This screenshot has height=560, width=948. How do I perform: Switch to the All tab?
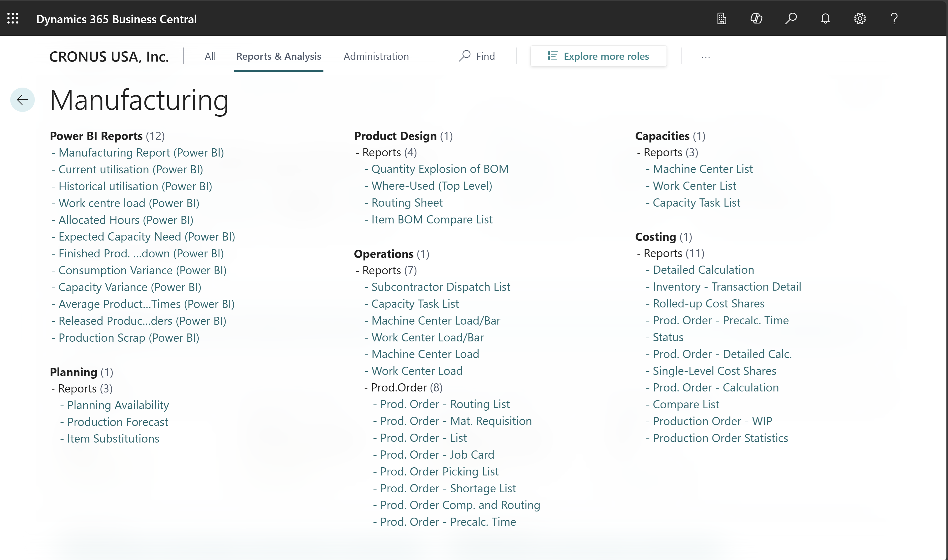(210, 56)
